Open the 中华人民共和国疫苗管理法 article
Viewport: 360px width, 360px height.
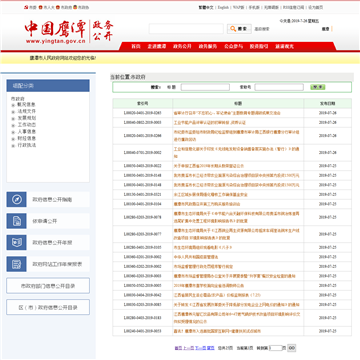click(196, 257)
